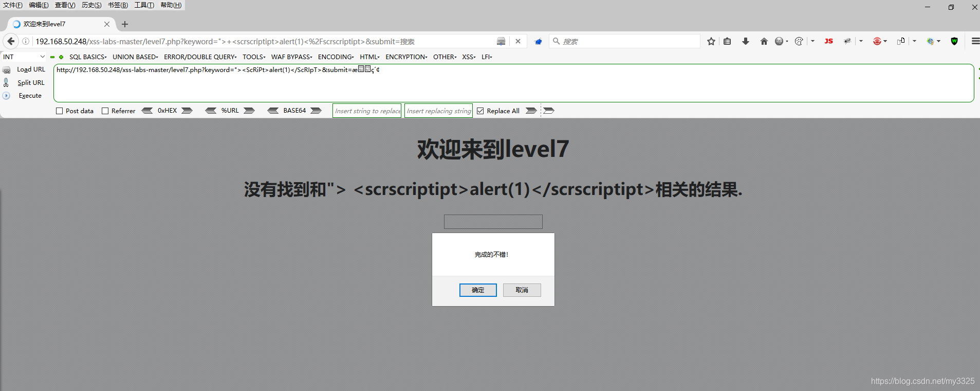Stop loading page with address bar X
The height and width of the screenshot is (391, 980).
click(x=518, y=41)
